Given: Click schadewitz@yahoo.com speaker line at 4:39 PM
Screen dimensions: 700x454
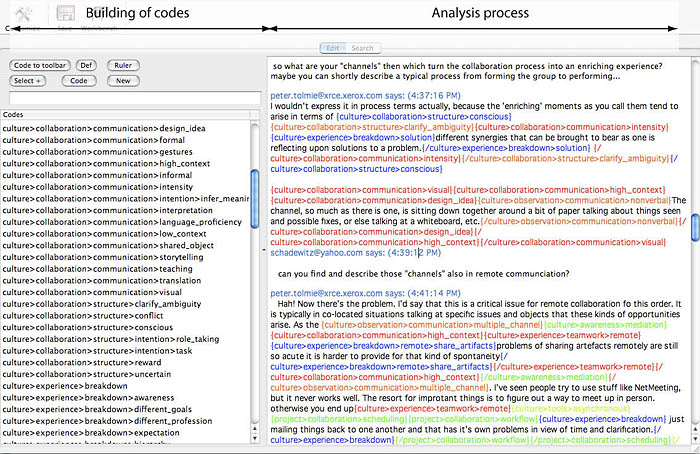Looking at the screenshot, I should [355, 253].
